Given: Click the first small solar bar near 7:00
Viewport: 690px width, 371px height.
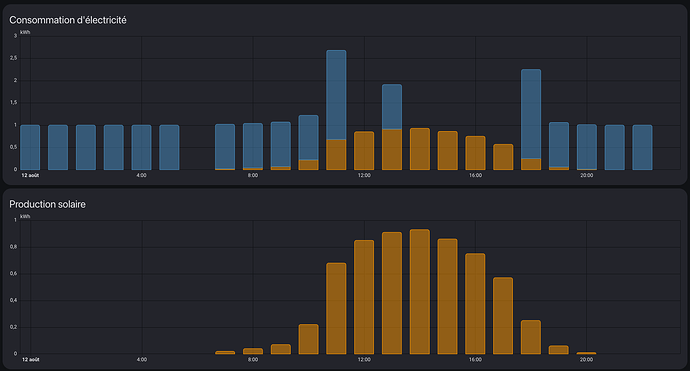Looking at the screenshot, I should pos(225,353).
